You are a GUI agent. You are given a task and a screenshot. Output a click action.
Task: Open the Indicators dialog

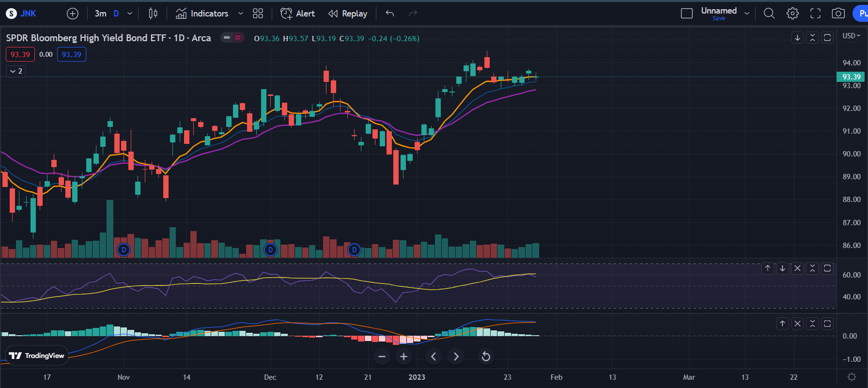tap(202, 14)
